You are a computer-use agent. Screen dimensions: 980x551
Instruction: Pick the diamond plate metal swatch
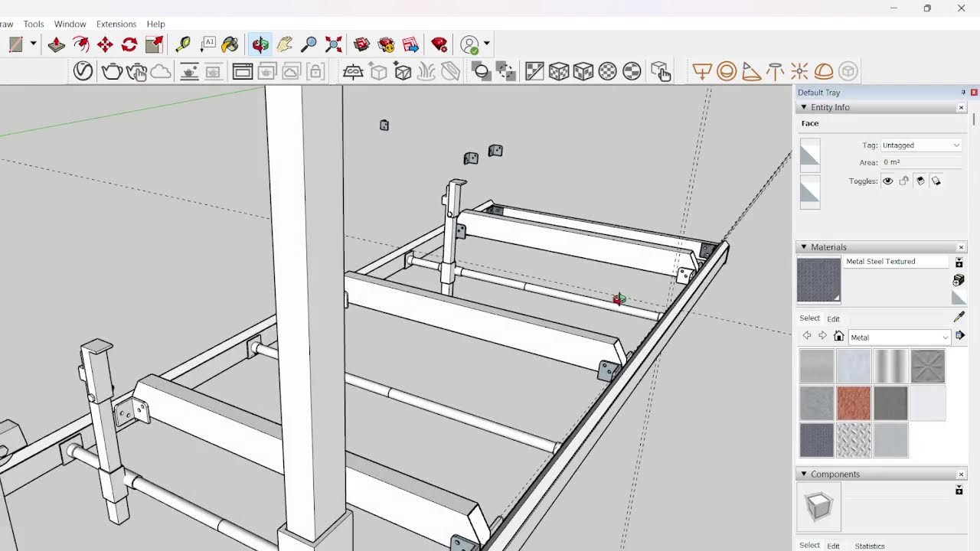click(x=854, y=441)
